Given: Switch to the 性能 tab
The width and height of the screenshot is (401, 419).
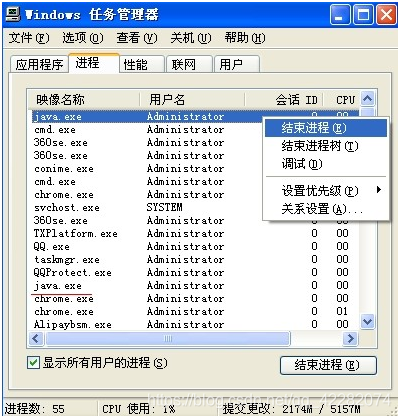Looking at the screenshot, I should point(142,64).
